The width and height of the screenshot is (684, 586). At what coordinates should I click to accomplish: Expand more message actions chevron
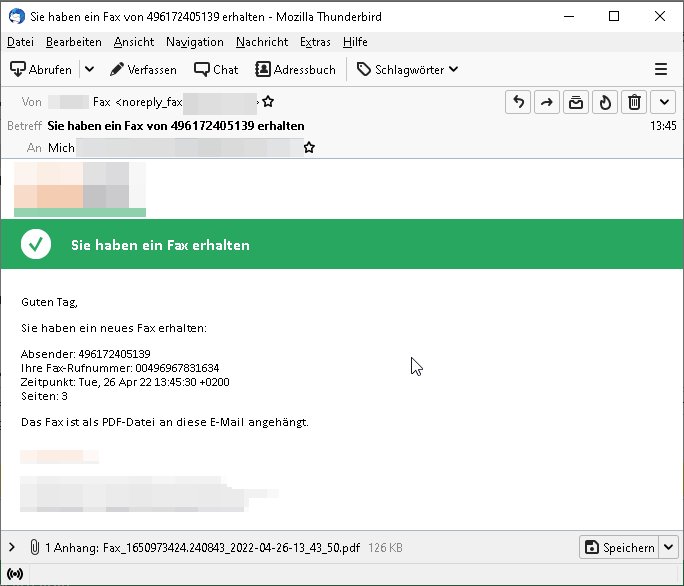pyautogui.click(x=665, y=102)
